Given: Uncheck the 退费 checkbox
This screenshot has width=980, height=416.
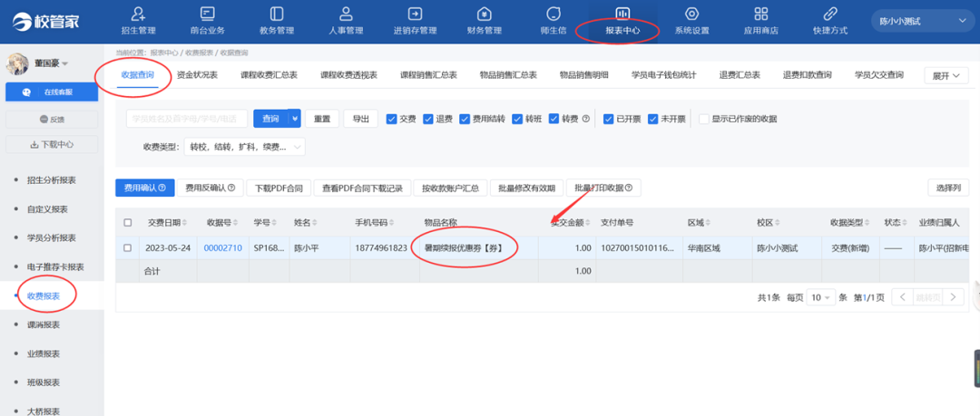Looking at the screenshot, I should click(x=429, y=119).
